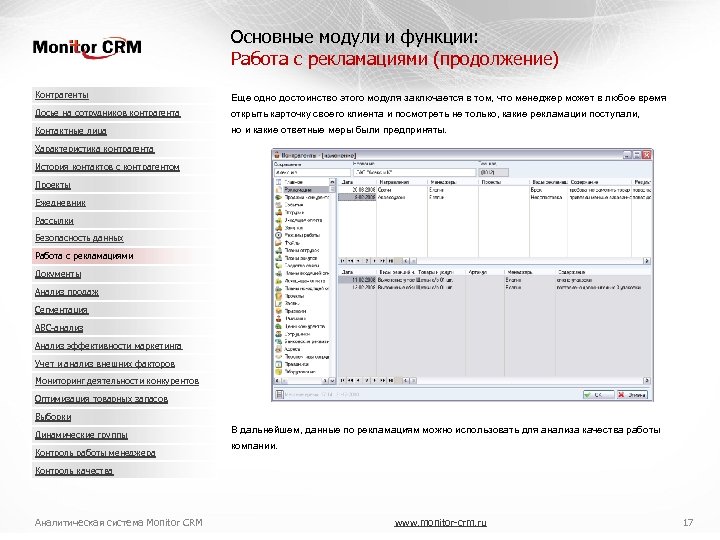Click the status bar document icon in dialog
The width and height of the screenshot is (720, 540).
pos(279,394)
